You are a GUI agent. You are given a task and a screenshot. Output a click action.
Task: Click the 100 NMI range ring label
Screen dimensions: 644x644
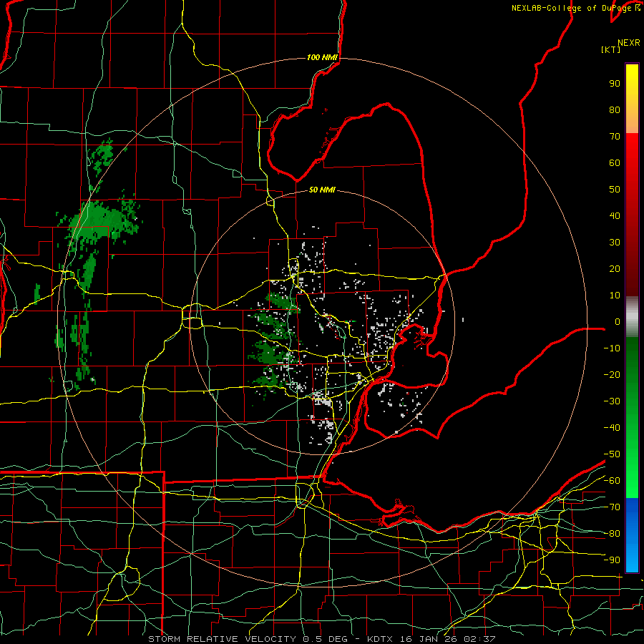(x=323, y=57)
